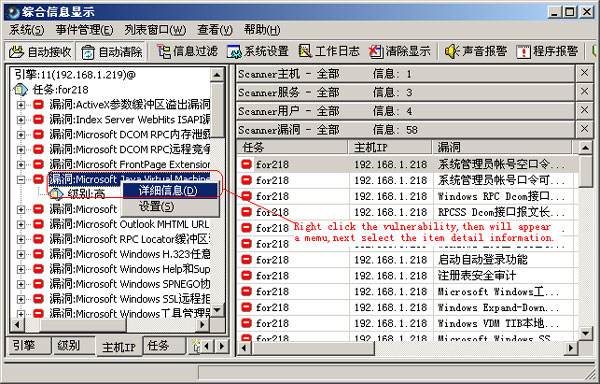Screen dimensions: 600x384
Task: Close the Scanner主机 panel
Action: pos(584,73)
